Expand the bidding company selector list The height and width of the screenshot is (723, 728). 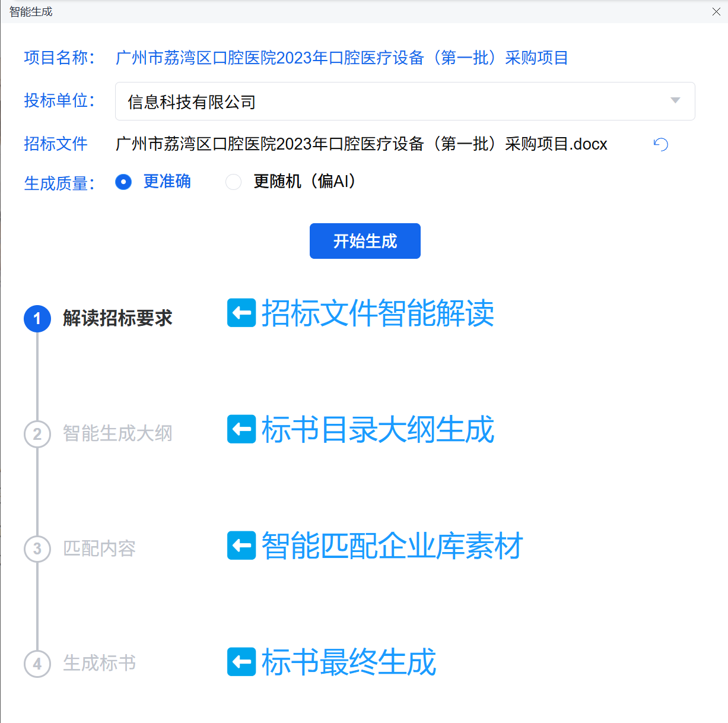click(674, 101)
